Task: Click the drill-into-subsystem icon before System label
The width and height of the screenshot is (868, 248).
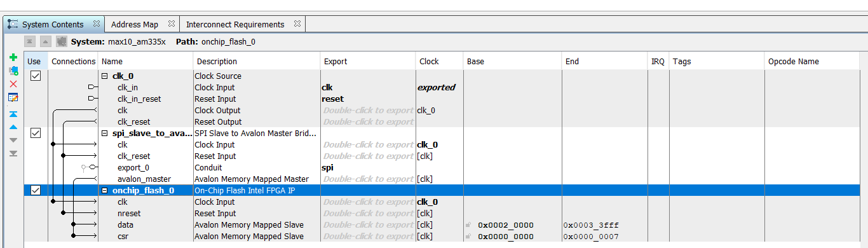Action: click(x=62, y=41)
